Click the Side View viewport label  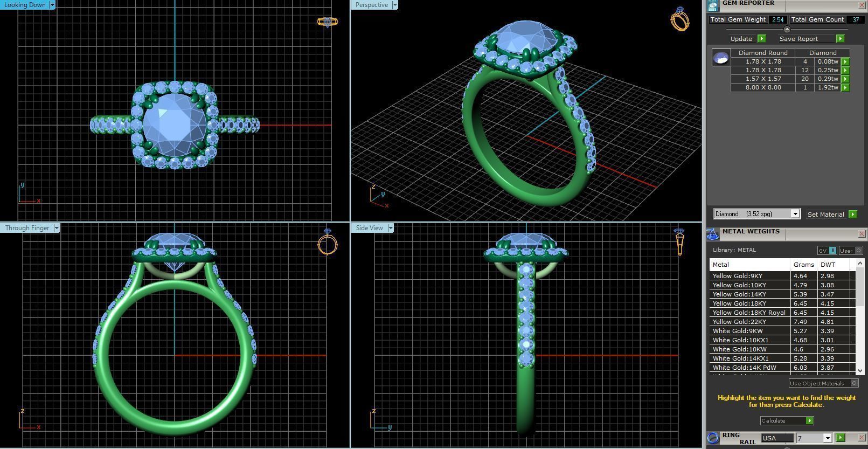tap(369, 228)
